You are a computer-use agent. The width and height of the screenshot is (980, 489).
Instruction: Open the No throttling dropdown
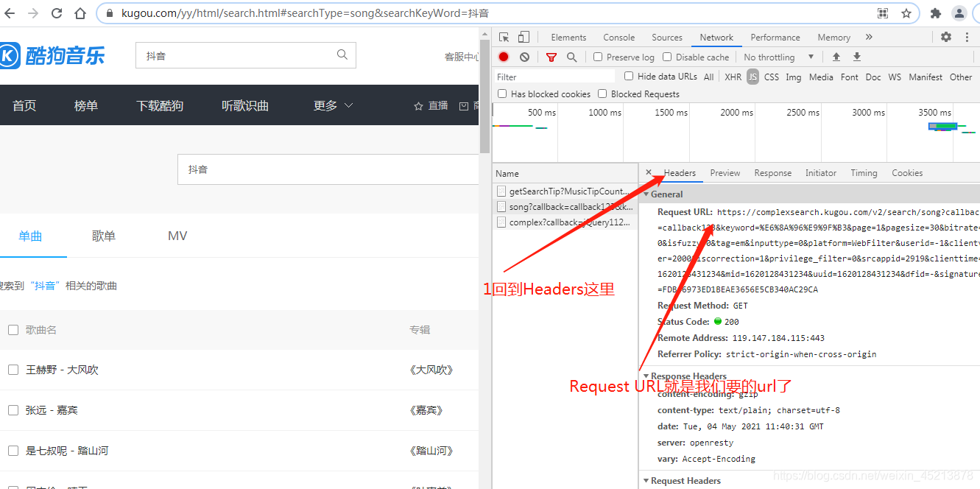pyautogui.click(x=779, y=57)
